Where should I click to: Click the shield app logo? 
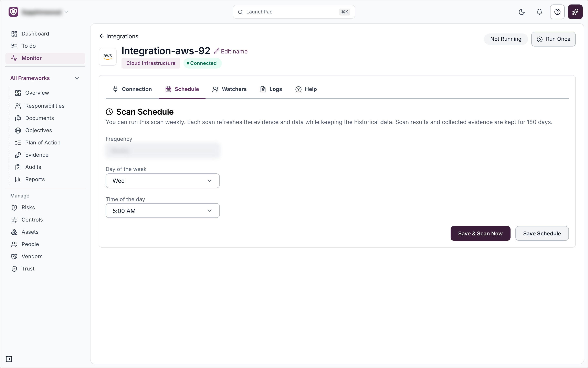point(13,12)
